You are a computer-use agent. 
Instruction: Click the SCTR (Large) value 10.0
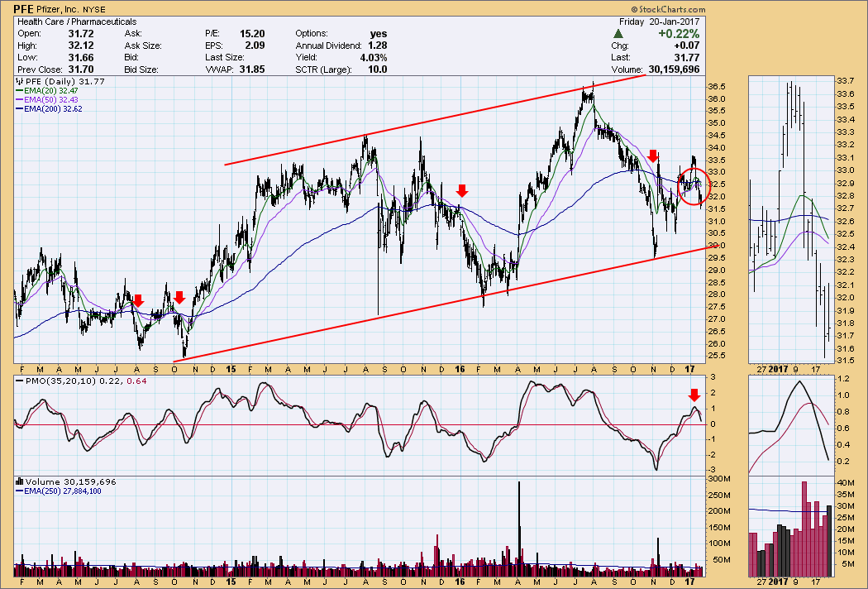click(x=377, y=69)
